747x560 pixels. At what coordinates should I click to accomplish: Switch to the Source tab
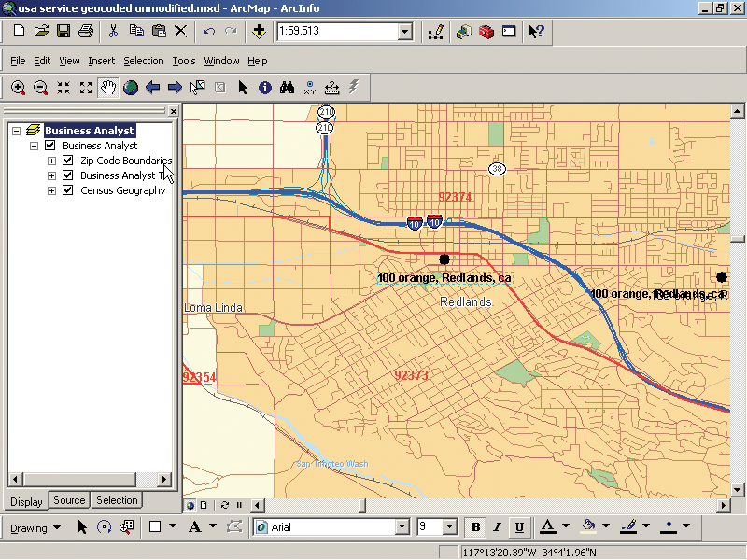point(69,500)
